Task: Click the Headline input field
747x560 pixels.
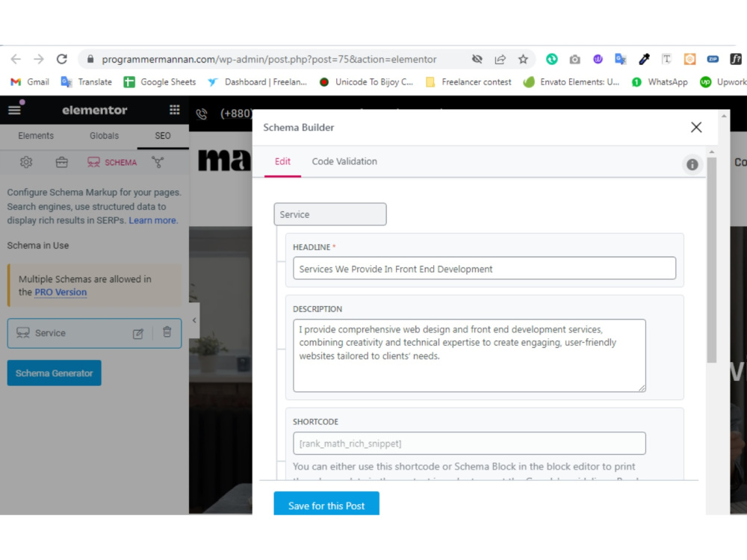Action: 485,269
